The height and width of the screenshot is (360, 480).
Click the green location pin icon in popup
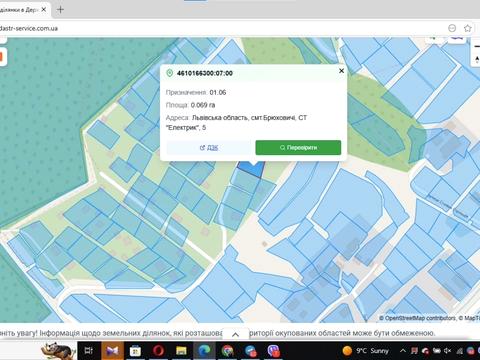[170, 73]
